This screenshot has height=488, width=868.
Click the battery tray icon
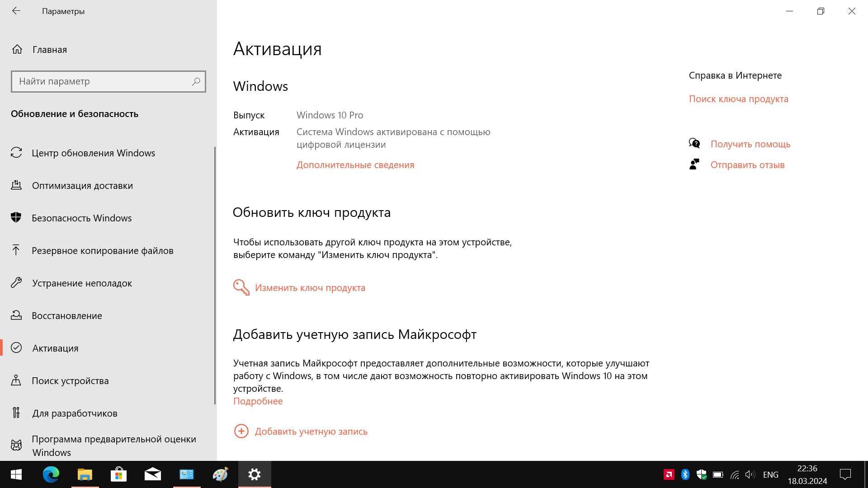tap(718, 474)
